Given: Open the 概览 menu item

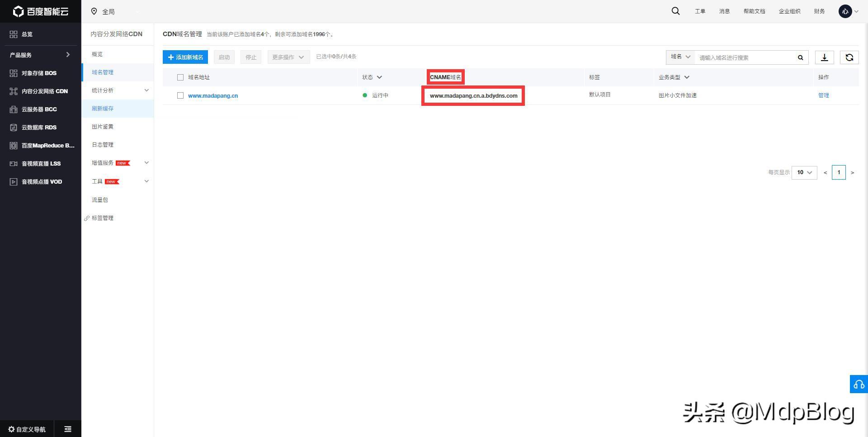Looking at the screenshot, I should click(x=97, y=54).
